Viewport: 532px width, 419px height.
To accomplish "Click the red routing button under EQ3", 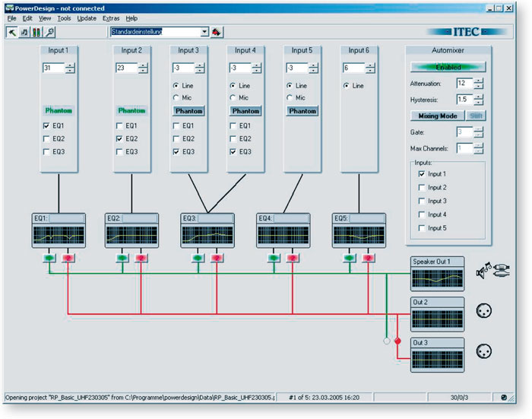I will coord(217,259).
